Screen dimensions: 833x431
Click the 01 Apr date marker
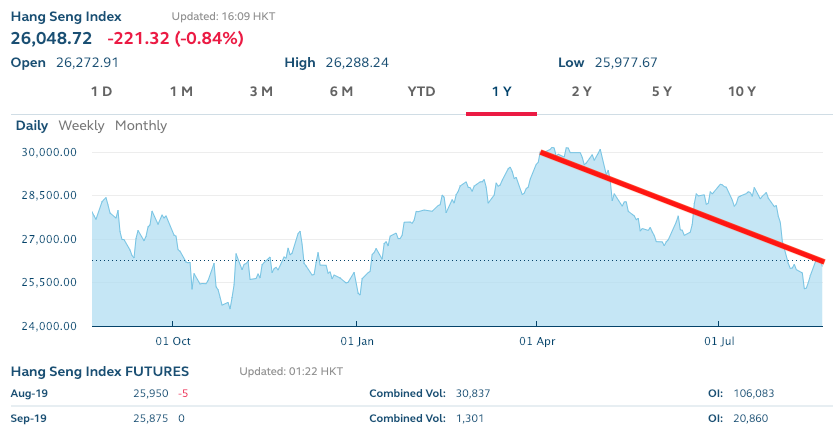point(537,339)
